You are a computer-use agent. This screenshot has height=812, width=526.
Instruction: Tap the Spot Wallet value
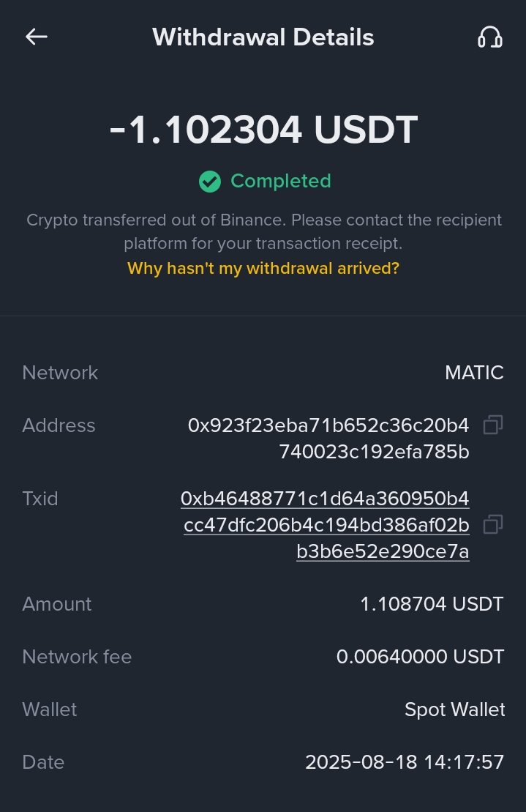[454, 709]
